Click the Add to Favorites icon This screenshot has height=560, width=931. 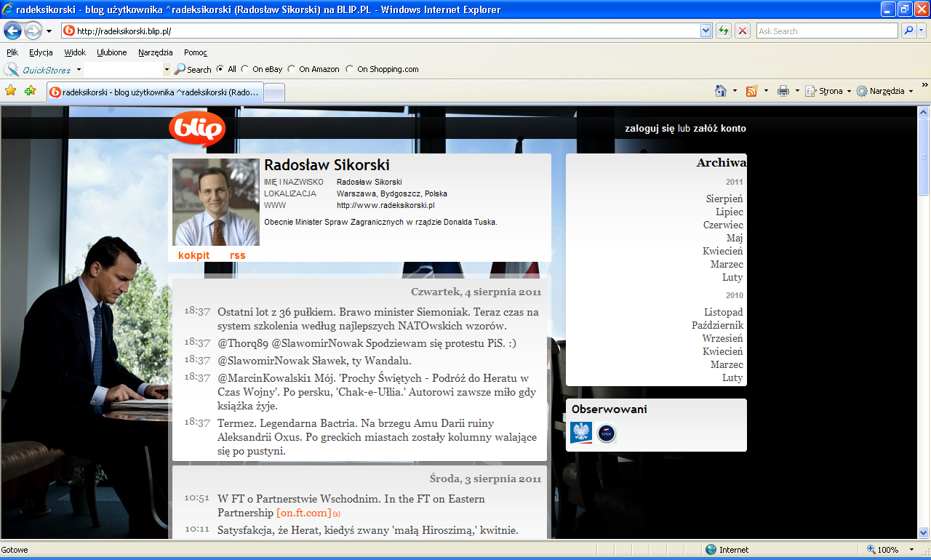[x=30, y=91]
